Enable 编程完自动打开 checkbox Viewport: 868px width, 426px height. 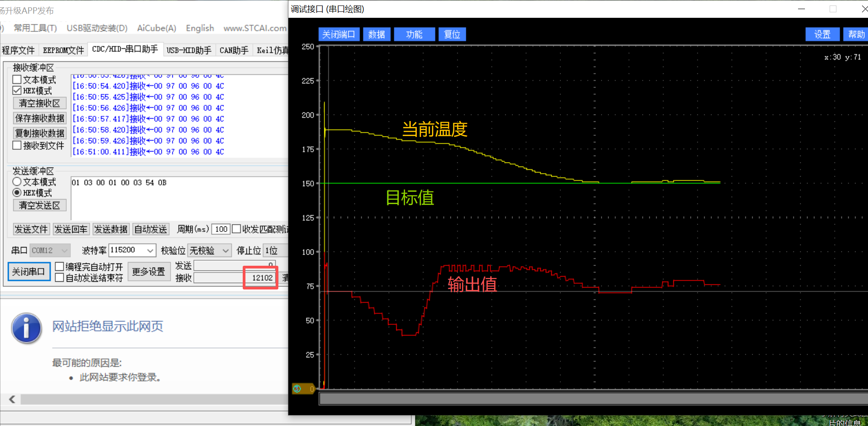click(x=59, y=266)
